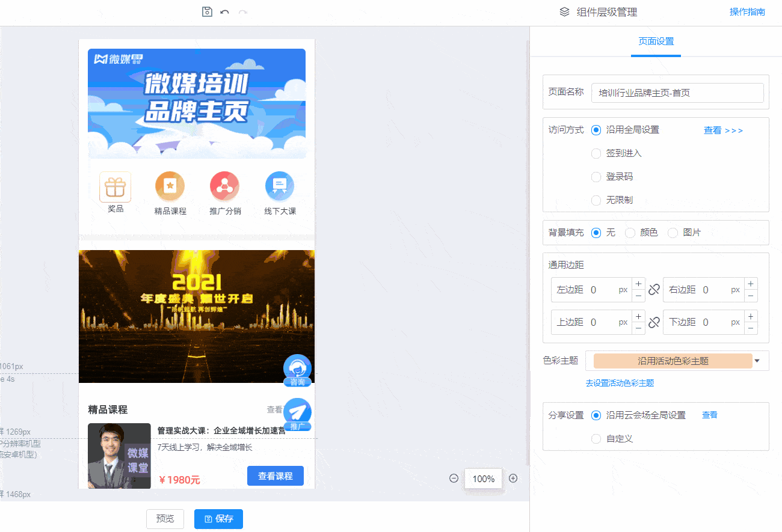Click the 预览 button

click(x=165, y=519)
